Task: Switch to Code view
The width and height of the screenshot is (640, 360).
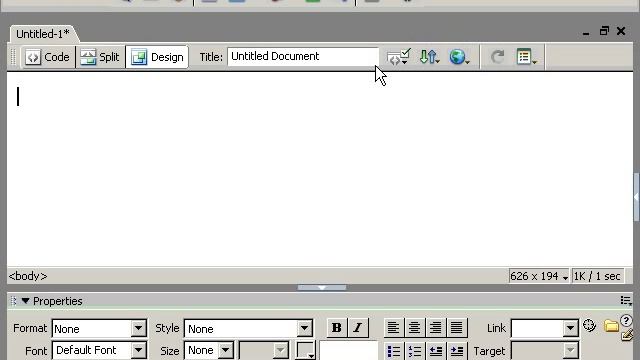Action: point(47,57)
